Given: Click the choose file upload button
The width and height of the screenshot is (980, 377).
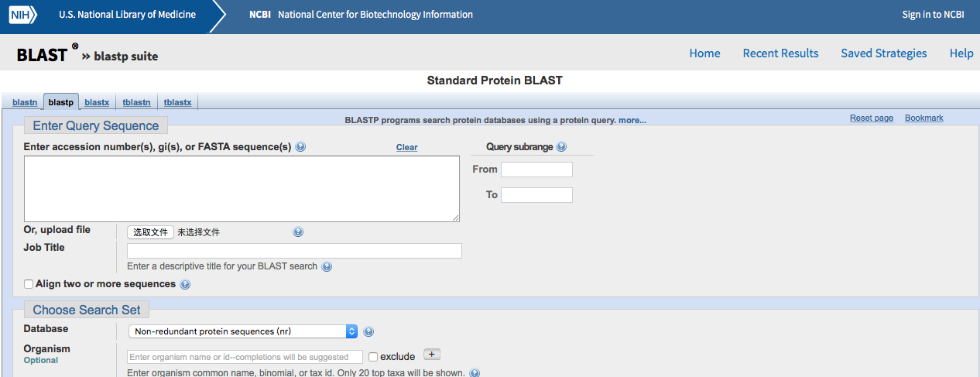Looking at the screenshot, I should coord(150,232).
